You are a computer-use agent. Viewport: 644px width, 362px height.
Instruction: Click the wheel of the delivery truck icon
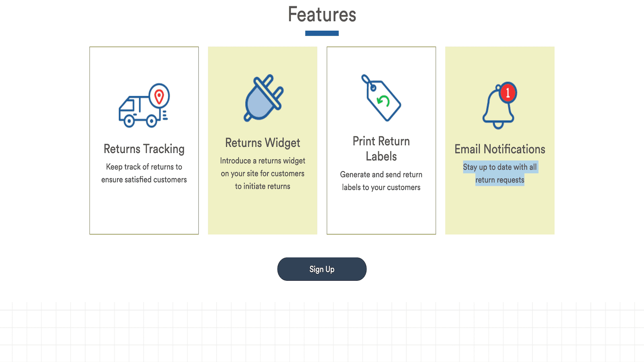coord(130,121)
